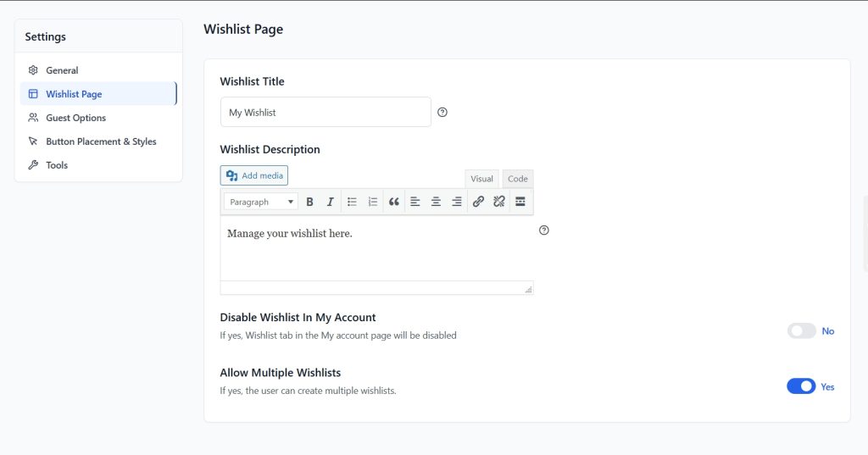Click the Wishlist Title input field
The width and height of the screenshot is (868, 455).
point(325,112)
